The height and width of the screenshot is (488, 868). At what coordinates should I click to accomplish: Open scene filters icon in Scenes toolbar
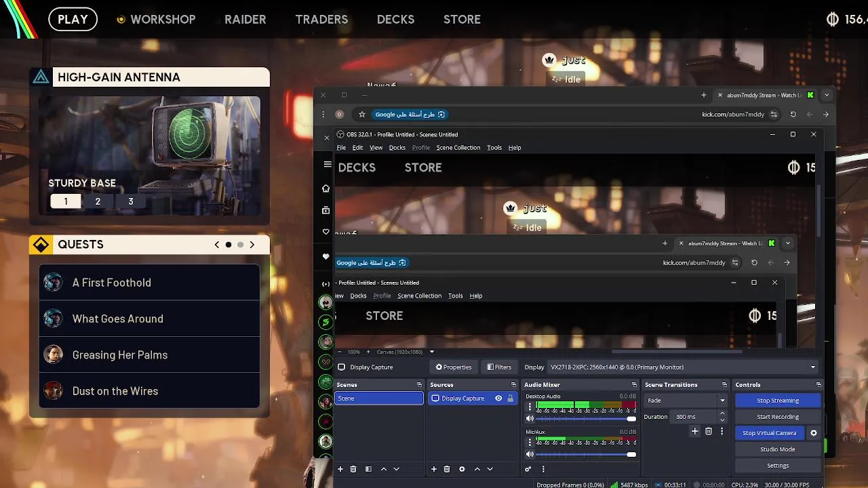[368, 469]
